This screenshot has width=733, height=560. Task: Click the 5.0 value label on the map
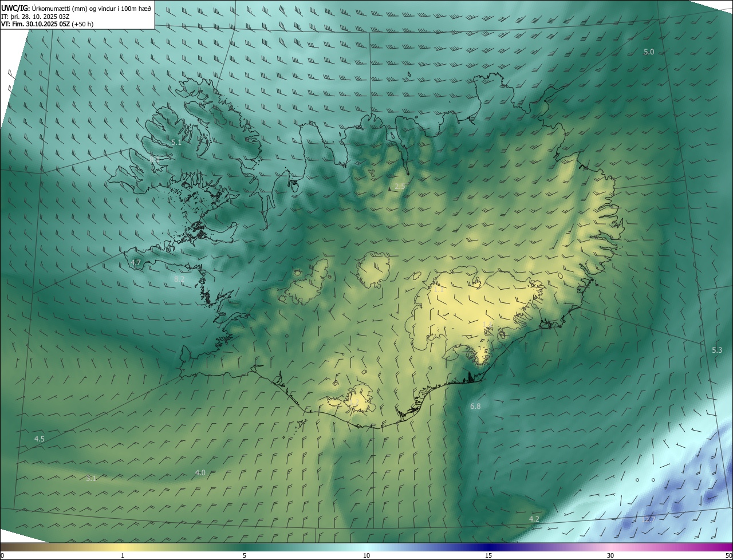pyautogui.click(x=649, y=52)
